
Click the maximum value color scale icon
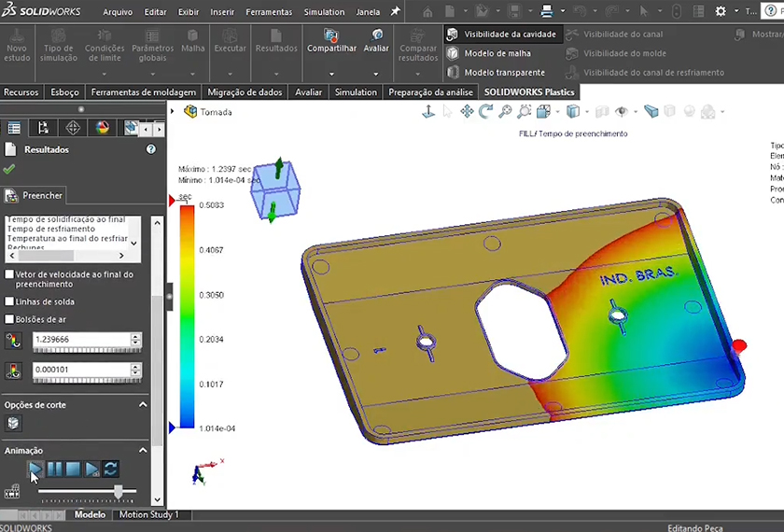(x=13, y=341)
